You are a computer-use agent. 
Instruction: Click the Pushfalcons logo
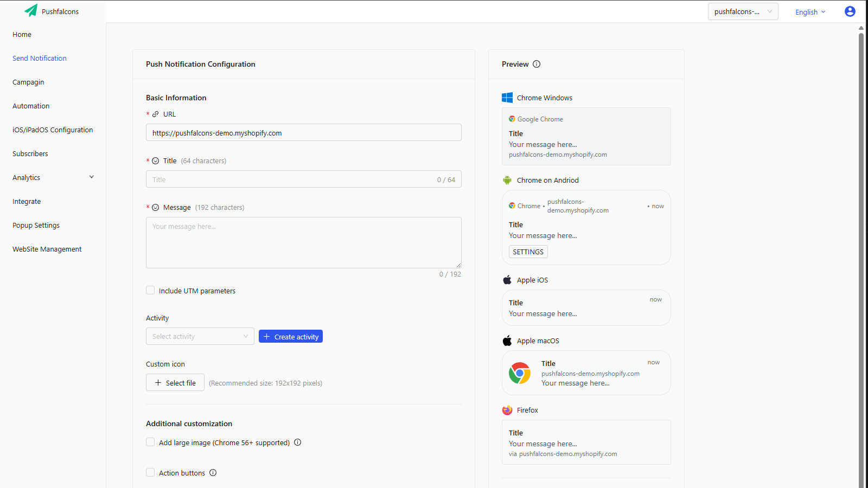52,11
